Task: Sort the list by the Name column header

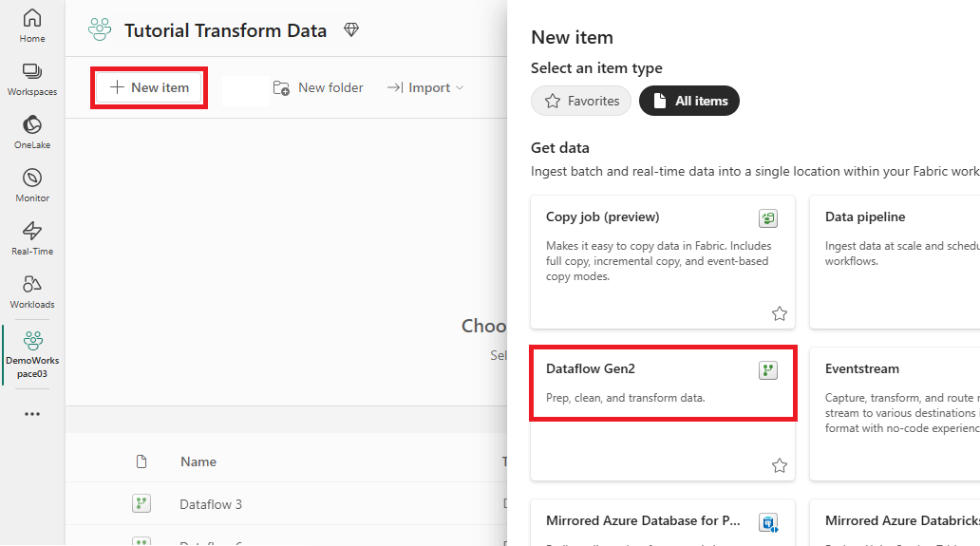Action: (x=198, y=461)
